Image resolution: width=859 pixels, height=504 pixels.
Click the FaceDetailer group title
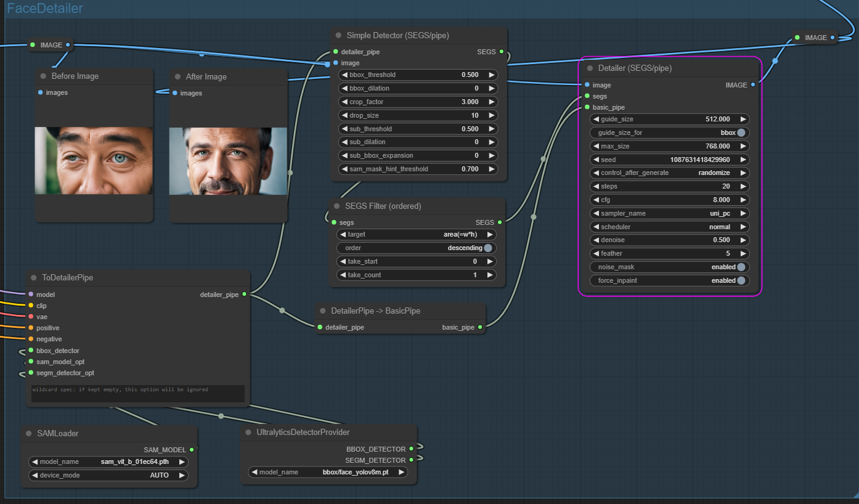coord(45,9)
